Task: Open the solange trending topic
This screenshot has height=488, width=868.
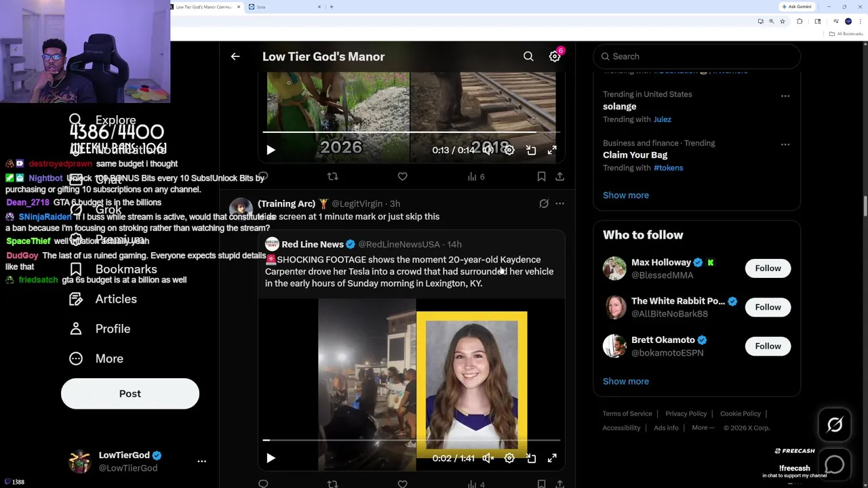Action: [620, 106]
